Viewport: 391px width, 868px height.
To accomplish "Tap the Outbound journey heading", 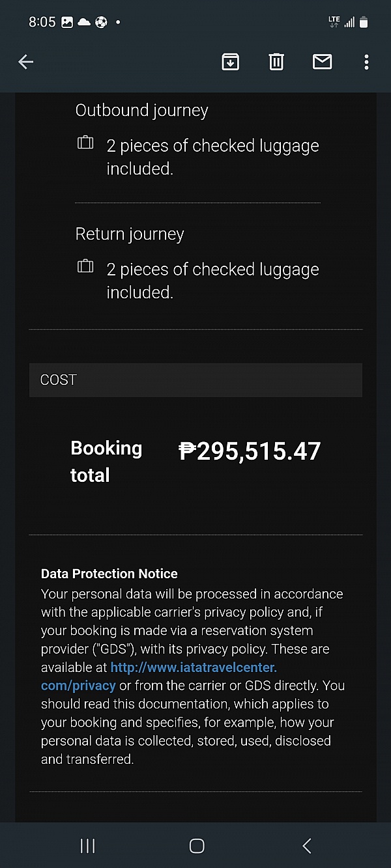I will [141, 110].
